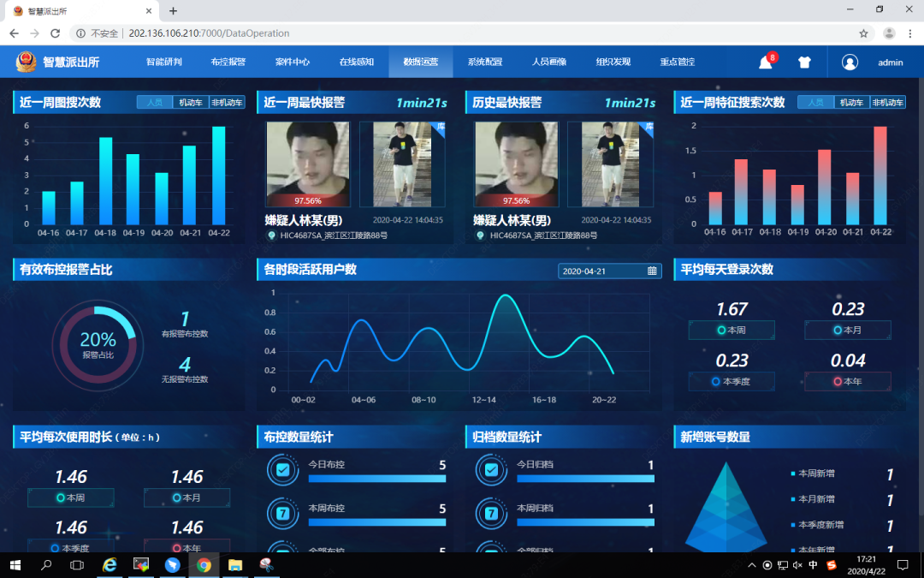Open the theme shirt icon
924x578 pixels.
[x=804, y=62]
